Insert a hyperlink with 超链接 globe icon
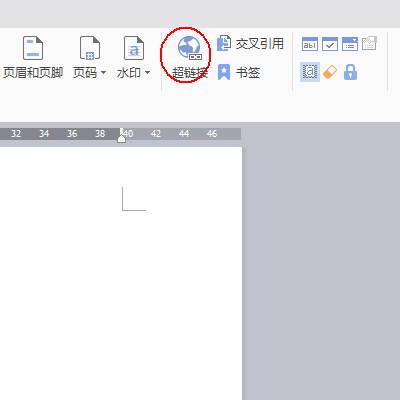 pyautogui.click(x=189, y=48)
